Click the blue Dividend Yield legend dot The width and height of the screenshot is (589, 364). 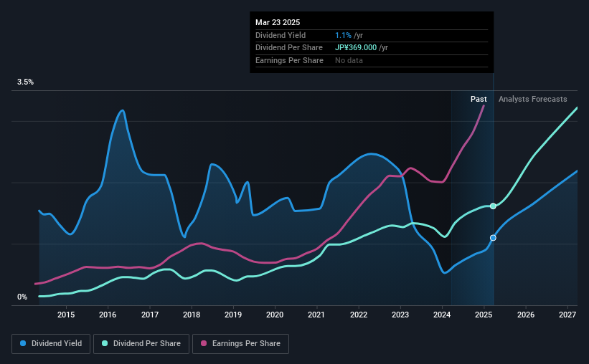click(x=23, y=343)
